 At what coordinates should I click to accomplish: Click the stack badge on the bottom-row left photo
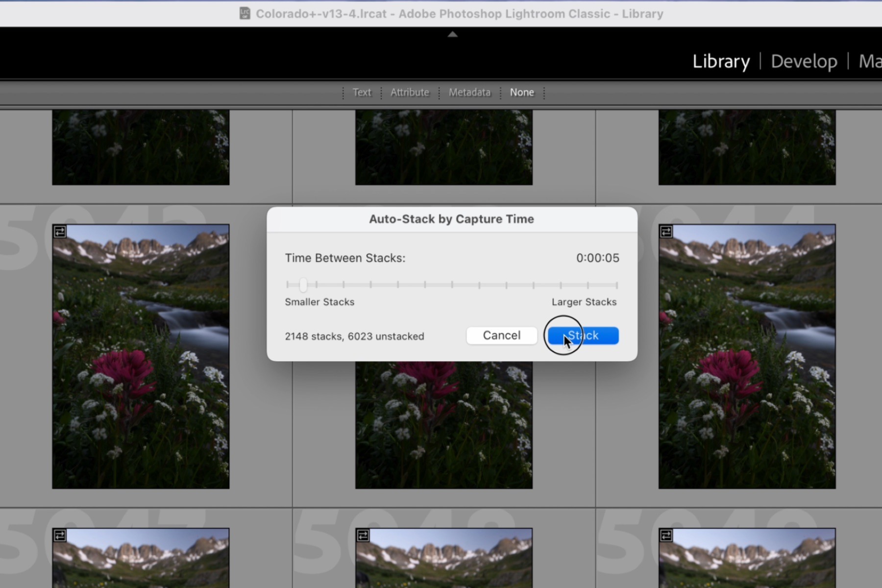[60, 535]
